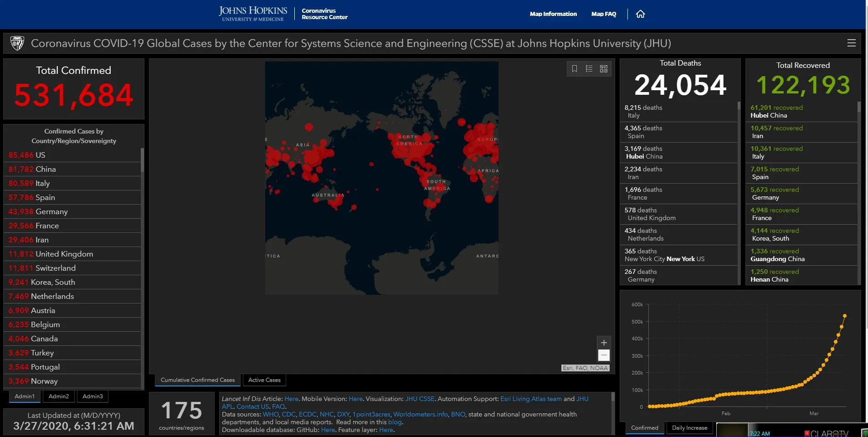The image size is (868, 437).
Task: Open Map Information in header
Action: 553,14
